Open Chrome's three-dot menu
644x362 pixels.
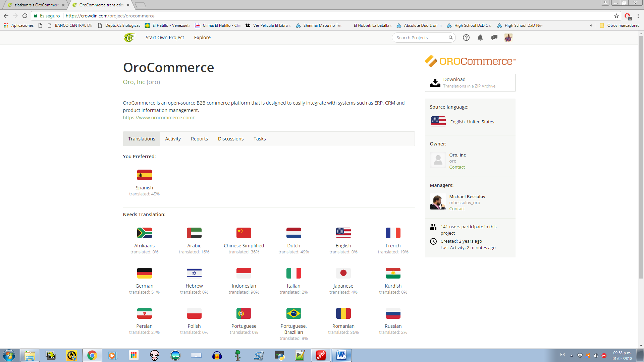point(638,16)
